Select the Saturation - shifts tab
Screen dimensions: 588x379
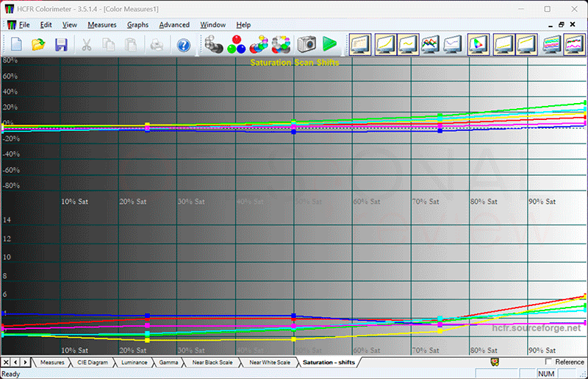click(329, 362)
